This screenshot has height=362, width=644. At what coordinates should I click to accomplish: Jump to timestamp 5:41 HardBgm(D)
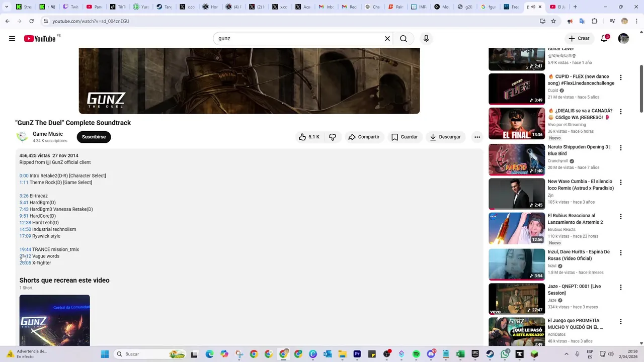coord(24,203)
